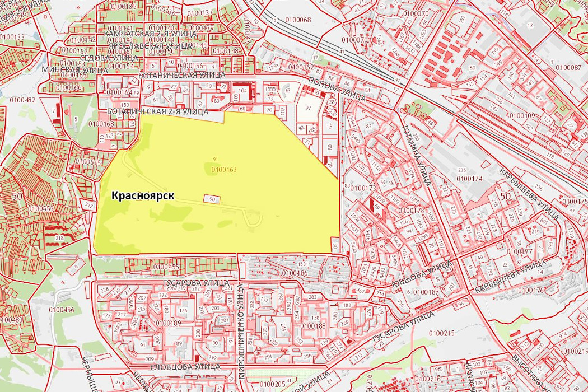Select cadastral block 0100163 in yellow area
Screen dimensions: 588x392
click(x=224, y=170)
